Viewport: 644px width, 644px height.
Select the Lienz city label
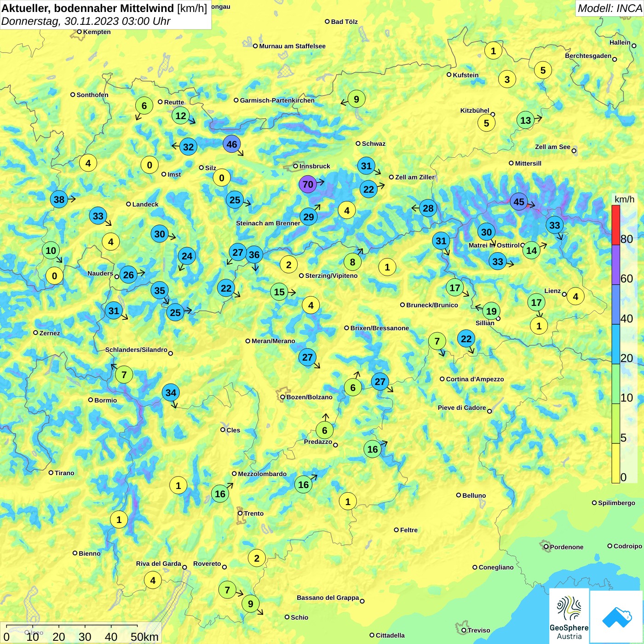(x=552, y=291)
